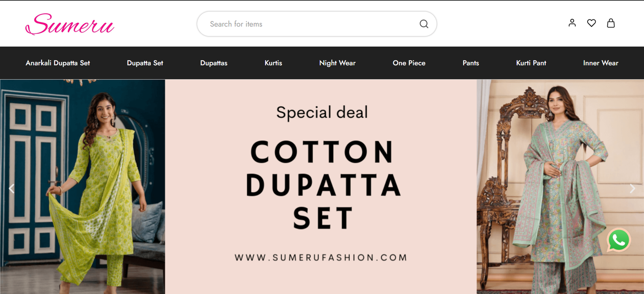Advance to the next banner slide arrow
The image size is (644, 294).
(x=632, y=188)
